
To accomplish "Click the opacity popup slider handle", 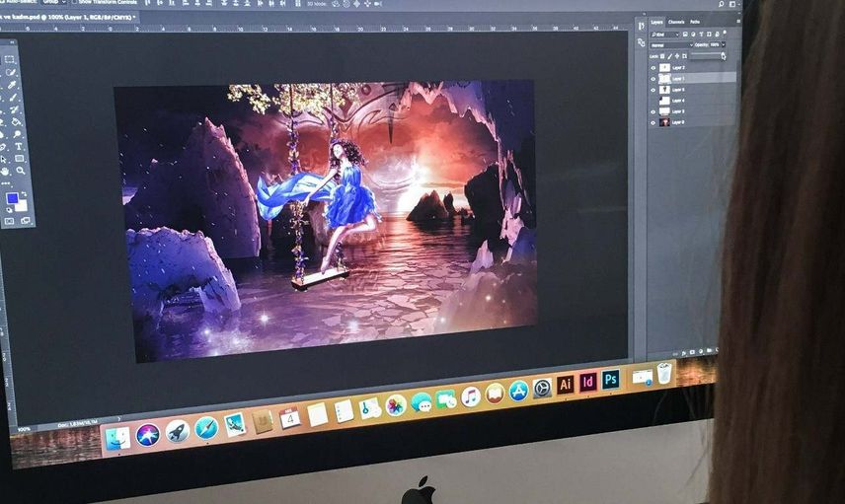I will (x=724, y=56).
